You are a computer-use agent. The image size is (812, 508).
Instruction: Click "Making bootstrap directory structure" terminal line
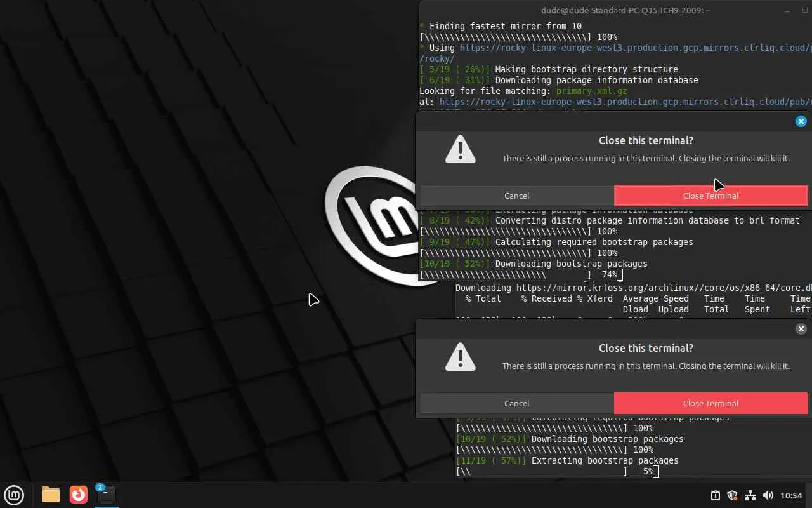[x=587, y=69]
